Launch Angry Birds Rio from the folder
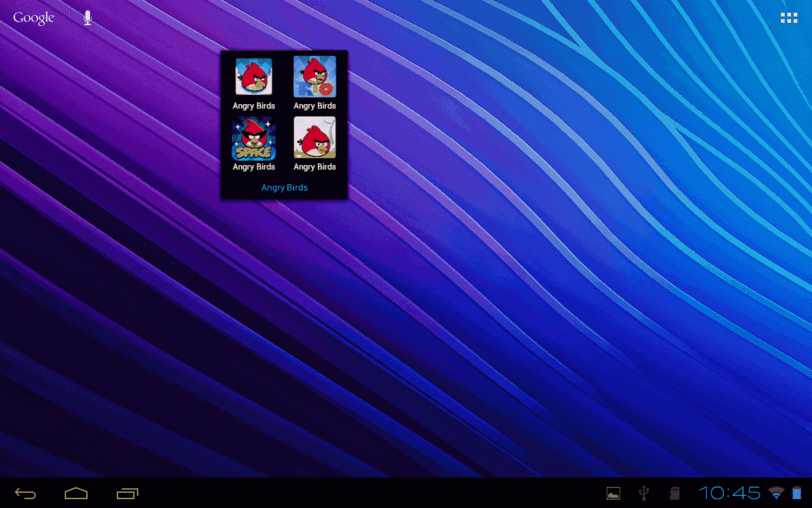Image resolution: width=812 pixels, height=508 pixels. (315, 77)
